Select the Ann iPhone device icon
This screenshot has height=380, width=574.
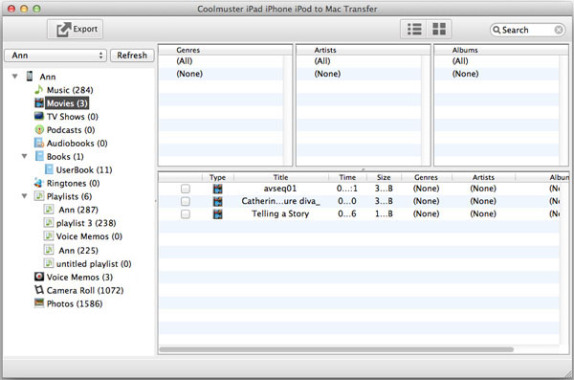point(30,76)
